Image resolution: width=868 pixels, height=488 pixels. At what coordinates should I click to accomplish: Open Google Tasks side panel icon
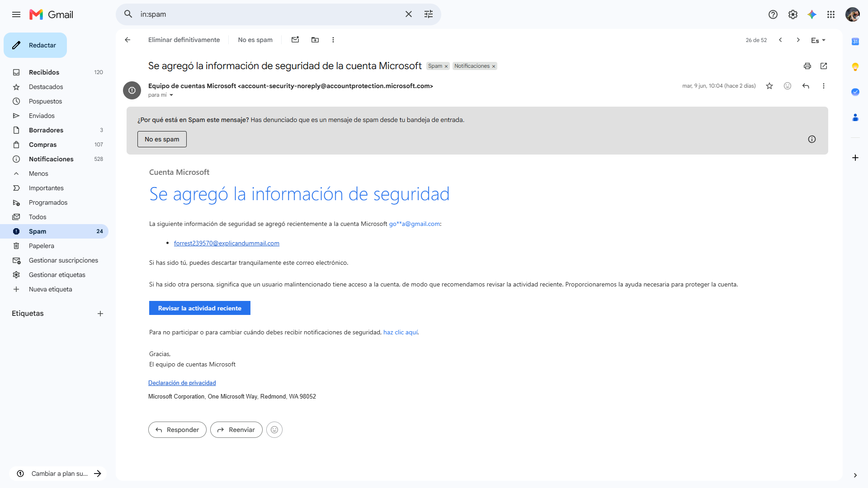(855, 92)
